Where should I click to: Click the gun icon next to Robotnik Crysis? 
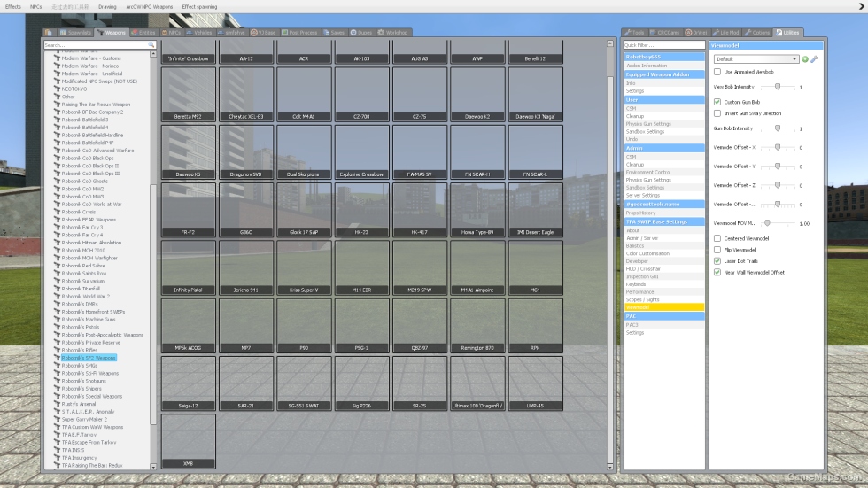pos(57,212)
